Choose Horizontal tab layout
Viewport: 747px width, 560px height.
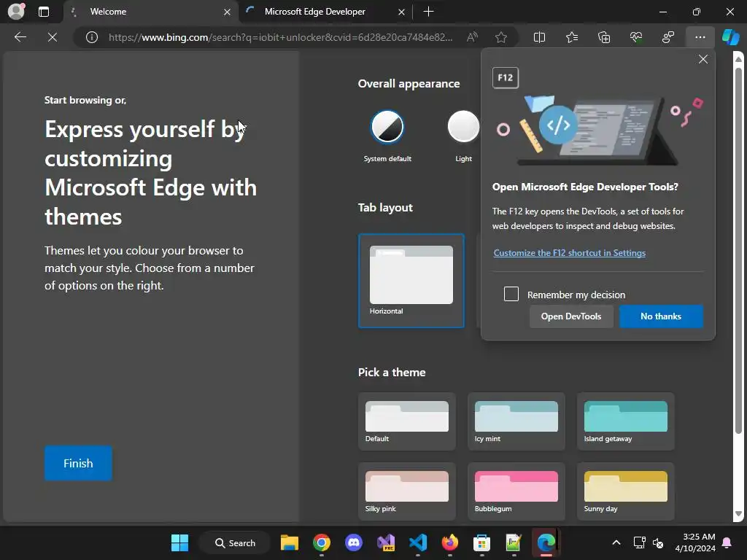(x=411, y=281)
